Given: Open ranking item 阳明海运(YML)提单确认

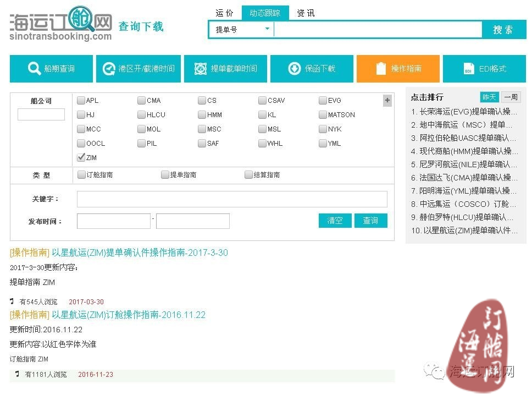Looking at the screenshot, I should click(x=464, y=190).
